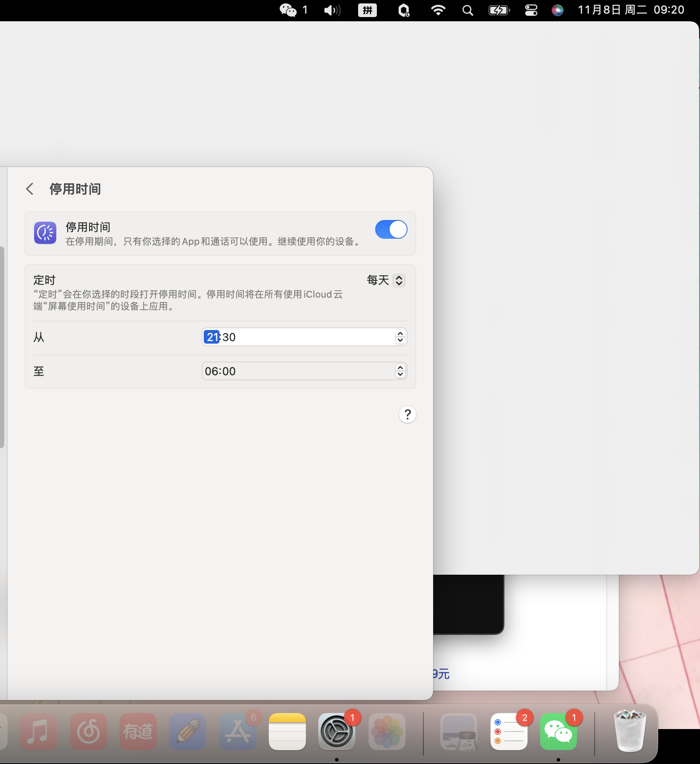The width and height of the screenshot is (700, 764).
Task: Open WeChat status icon in menu bar
Action: [x=288, y=10]
